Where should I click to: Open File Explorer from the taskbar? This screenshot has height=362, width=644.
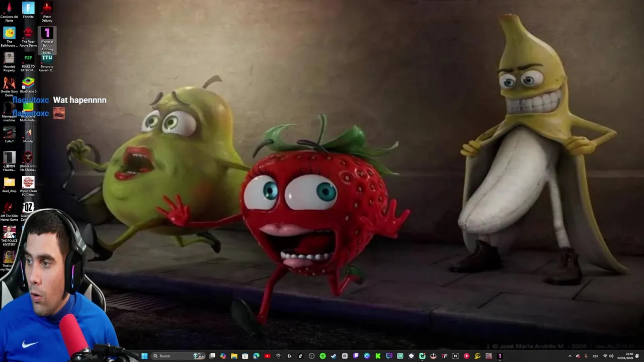pyautogui.click(x=234, y=356)
